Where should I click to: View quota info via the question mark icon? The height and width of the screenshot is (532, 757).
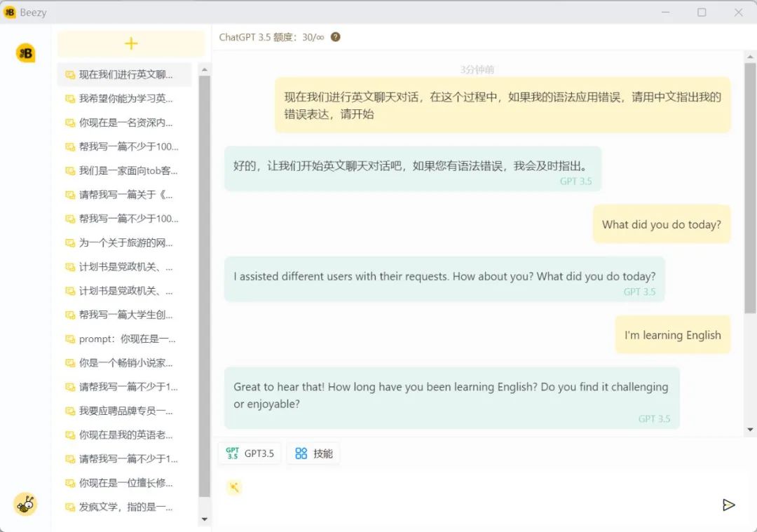pyautogui.click(x=334, y=37)
